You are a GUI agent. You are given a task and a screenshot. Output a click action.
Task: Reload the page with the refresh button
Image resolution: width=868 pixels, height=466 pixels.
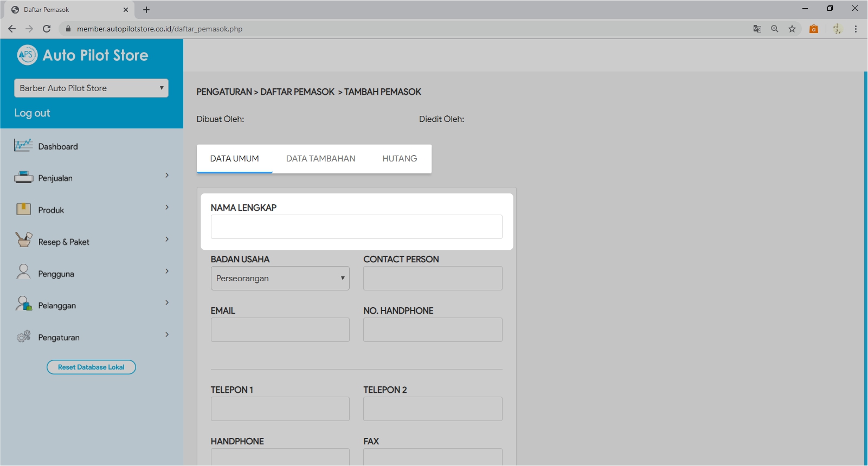47,29
